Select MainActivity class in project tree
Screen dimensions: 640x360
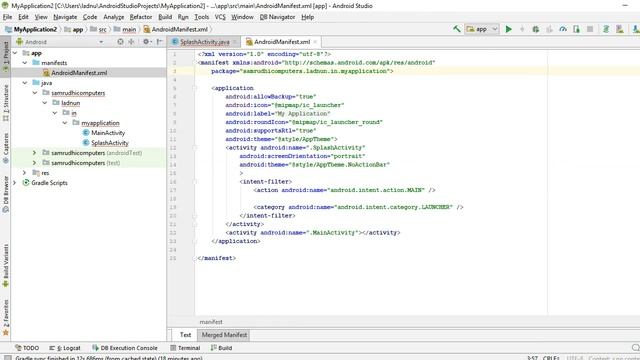coord(108,133)
